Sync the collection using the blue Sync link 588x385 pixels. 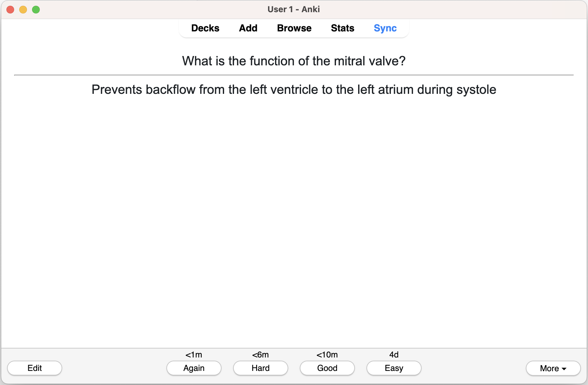pyautogui.click(x=385, y=28)
